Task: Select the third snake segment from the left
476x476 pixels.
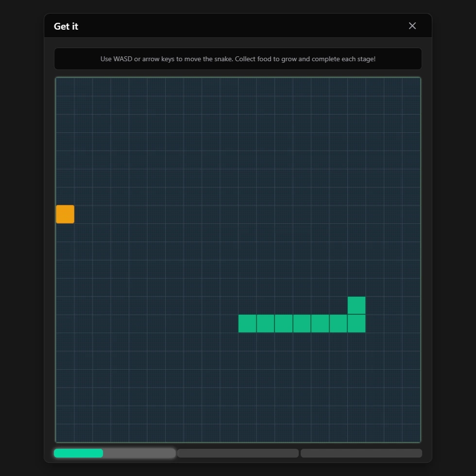Action: (284, 323)
